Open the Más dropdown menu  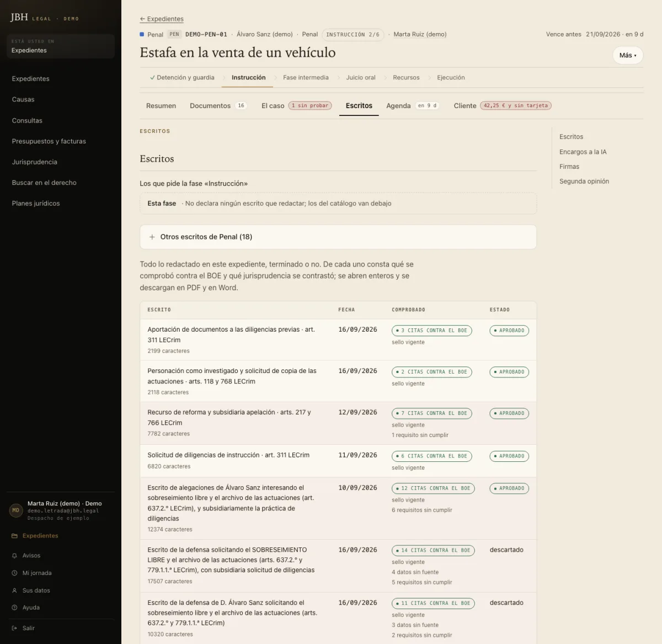coord(628,55)
